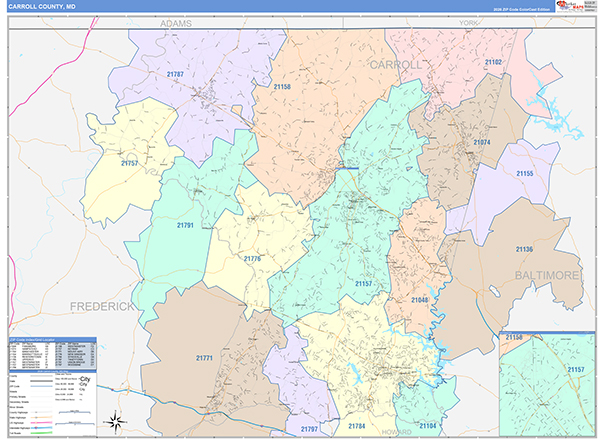Screen dimensions: 600x439
Task: Select ZIP code label 21155
Action: coord(525,173)
